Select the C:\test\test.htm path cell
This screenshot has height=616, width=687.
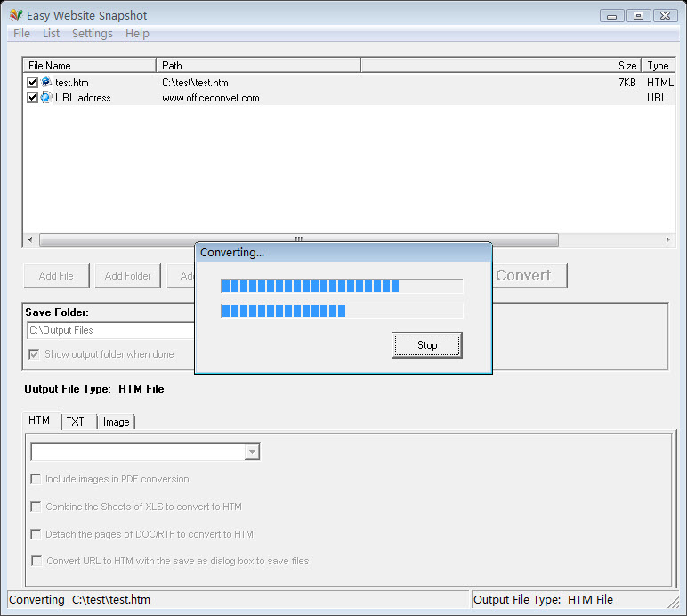(x=195, y=83)
